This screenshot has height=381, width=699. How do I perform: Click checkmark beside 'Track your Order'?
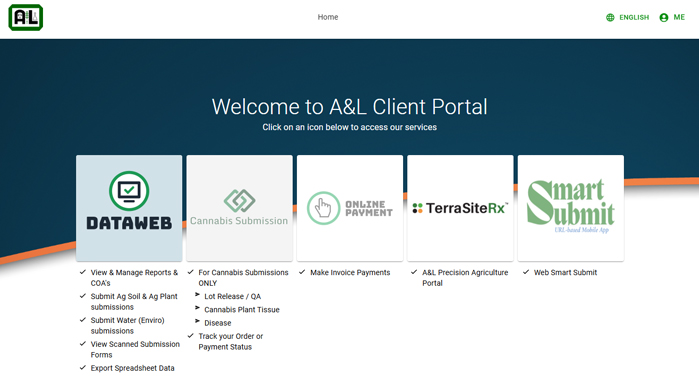190,336
